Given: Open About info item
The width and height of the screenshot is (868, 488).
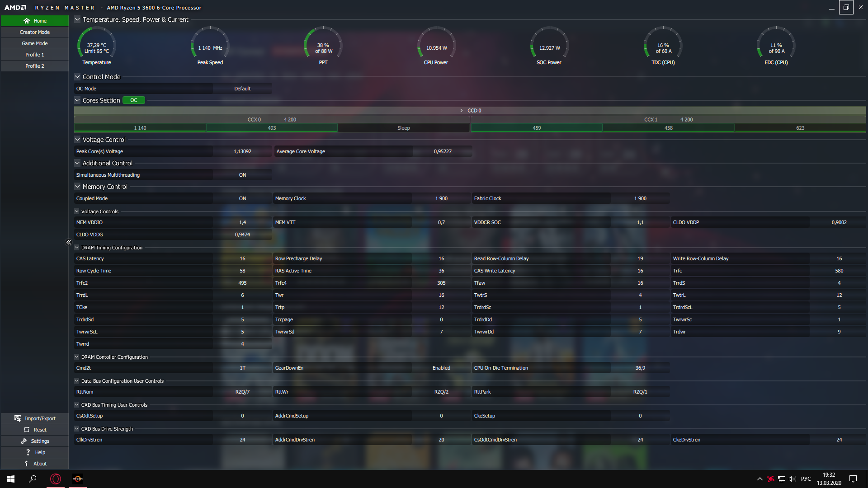Looking at the screenshot, I should point(26,464).
